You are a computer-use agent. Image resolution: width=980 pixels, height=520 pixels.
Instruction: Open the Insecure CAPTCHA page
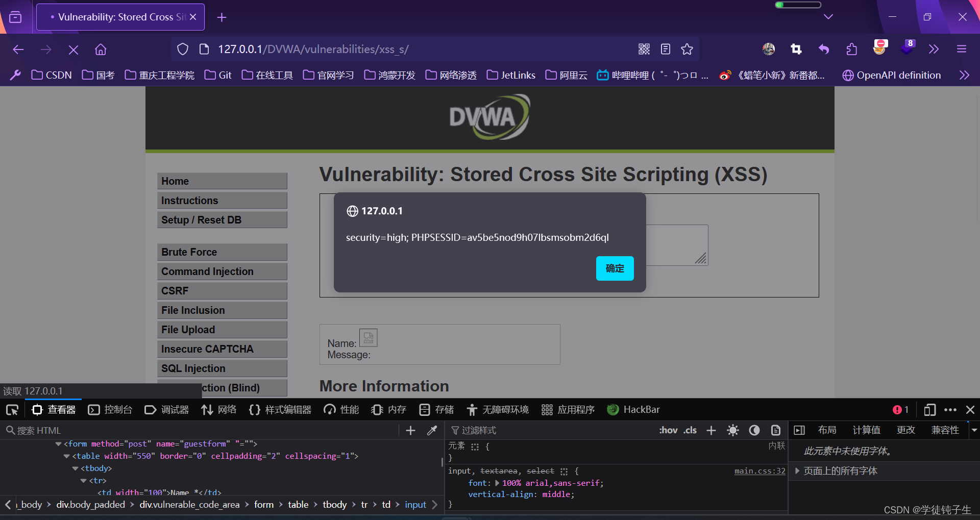click(222, 349)
